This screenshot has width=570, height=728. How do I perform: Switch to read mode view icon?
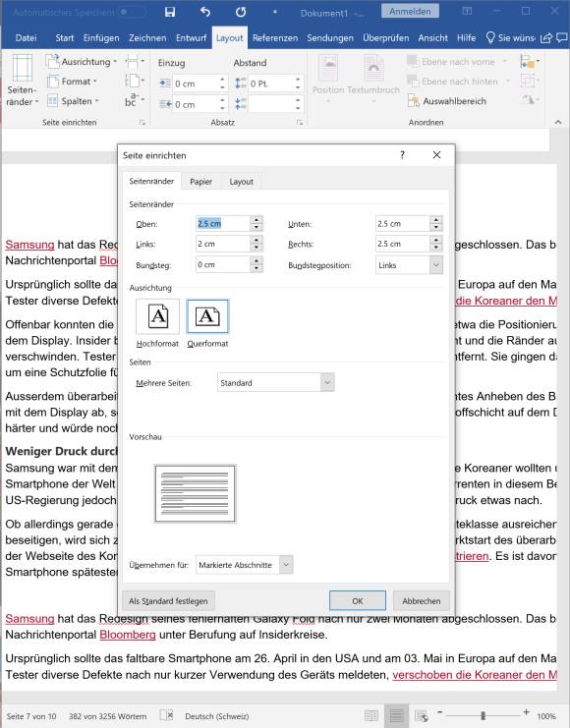point(371,715)
